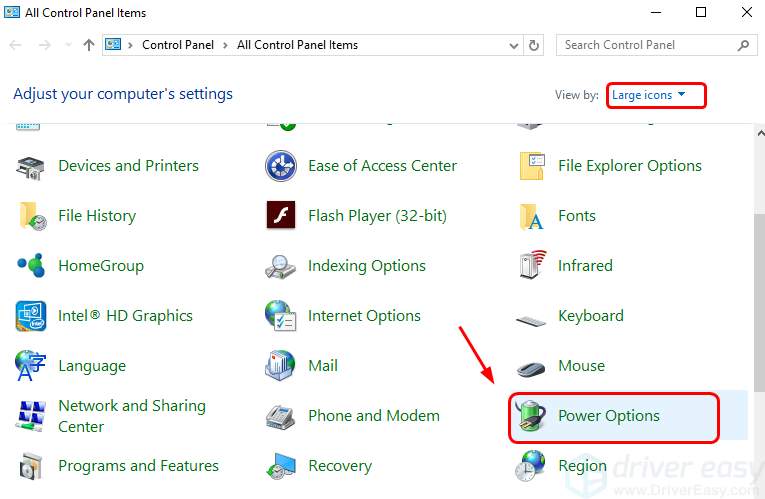Open the Indexing Options link

[367, 266]
